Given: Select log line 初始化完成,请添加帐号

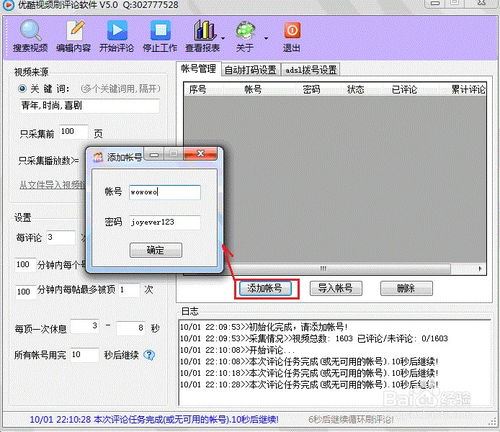Looking at the screenshot, I should tap(264, 327).
